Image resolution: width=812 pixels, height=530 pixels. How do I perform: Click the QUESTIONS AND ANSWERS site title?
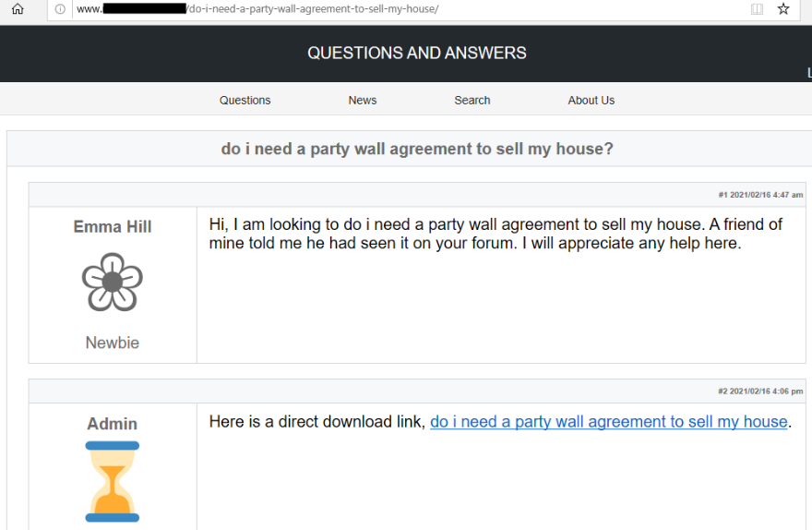pos(417,53)
